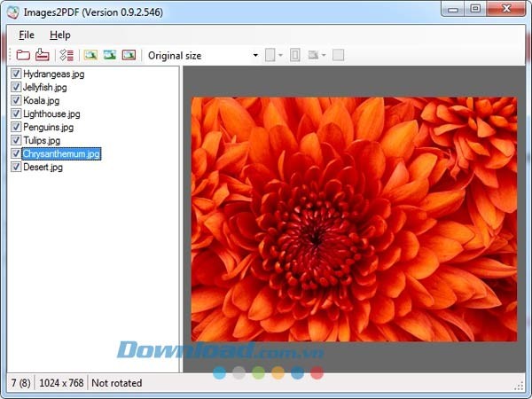
Task: Open the File menu
Action: (27, 35)
